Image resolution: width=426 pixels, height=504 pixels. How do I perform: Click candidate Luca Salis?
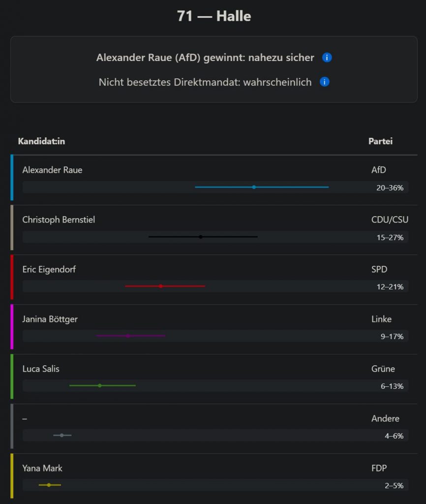pyautogui.click(x=41, y=369)
